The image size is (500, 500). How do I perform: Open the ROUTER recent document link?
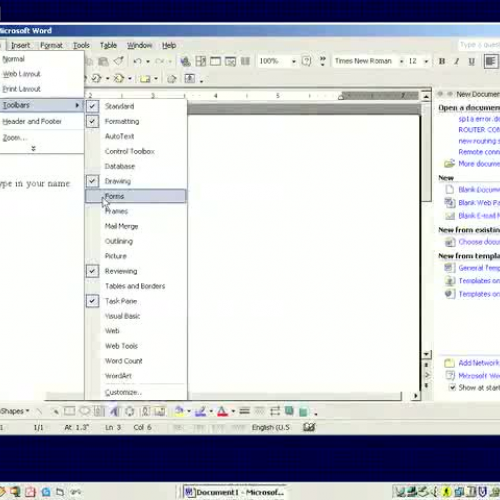(x=479, y=130)
